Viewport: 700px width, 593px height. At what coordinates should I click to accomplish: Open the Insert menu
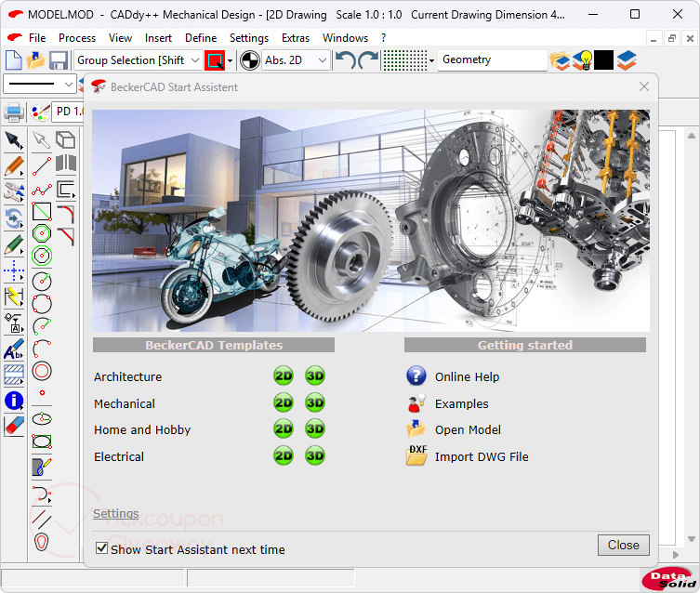point(158,38)
